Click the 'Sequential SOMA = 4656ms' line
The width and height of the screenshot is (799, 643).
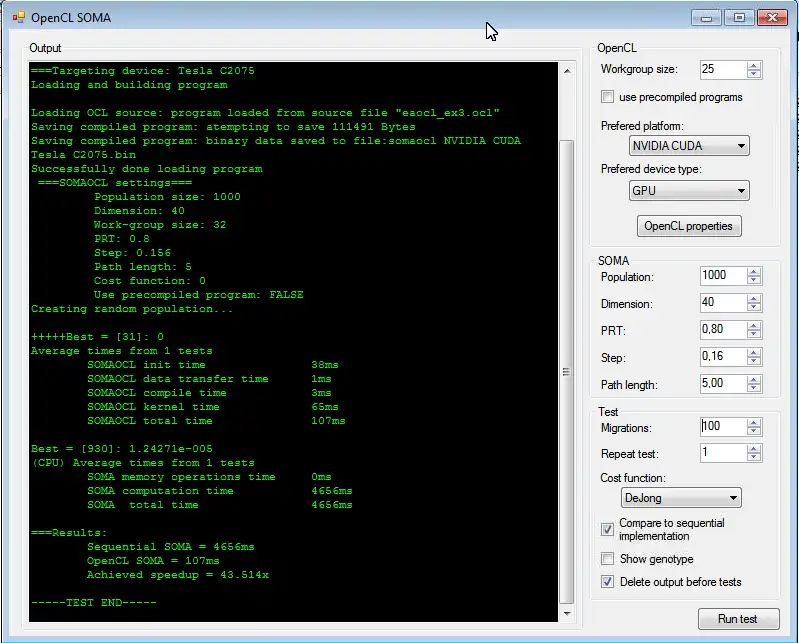point(170,547)
